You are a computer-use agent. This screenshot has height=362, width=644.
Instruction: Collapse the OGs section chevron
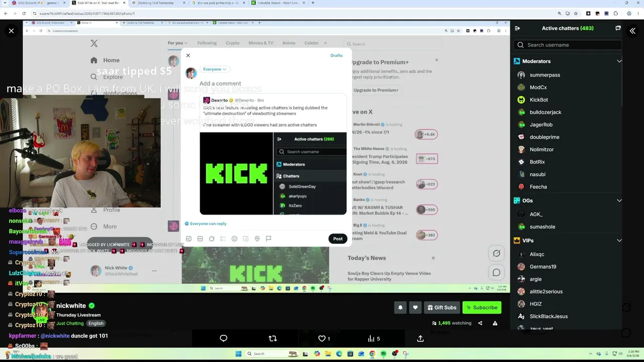(x=619, y=201)
